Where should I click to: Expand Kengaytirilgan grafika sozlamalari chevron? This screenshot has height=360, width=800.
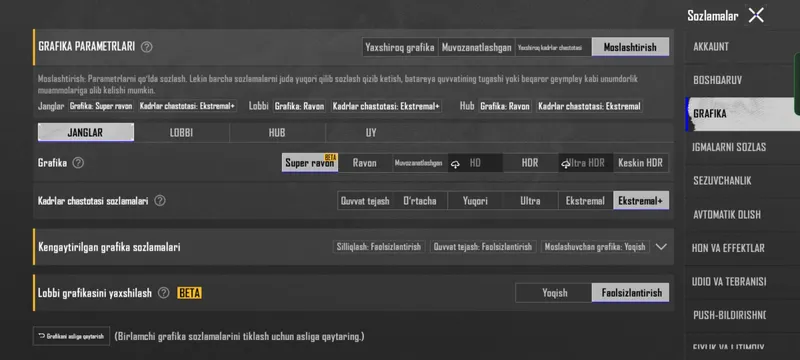pyautogui.click(x=661, y=247)
